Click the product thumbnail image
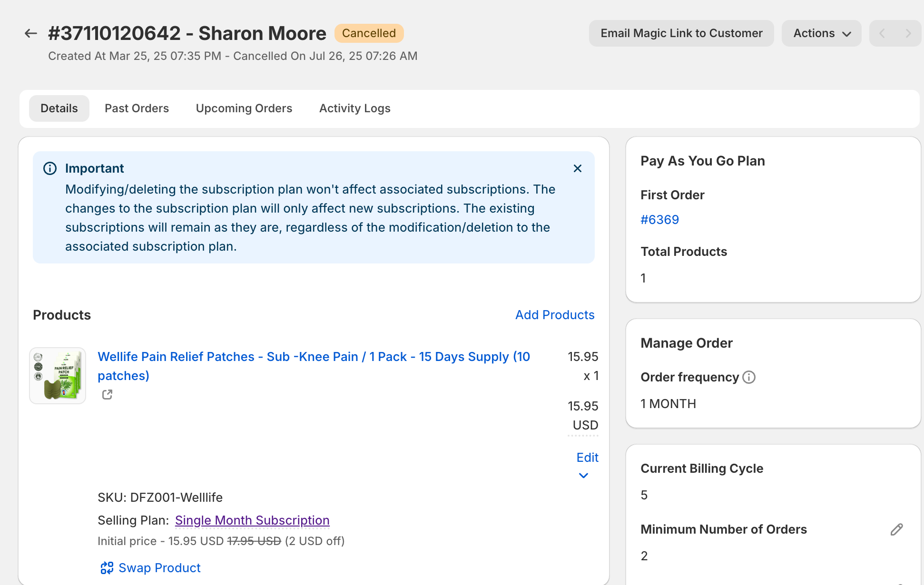 (58, 376)
